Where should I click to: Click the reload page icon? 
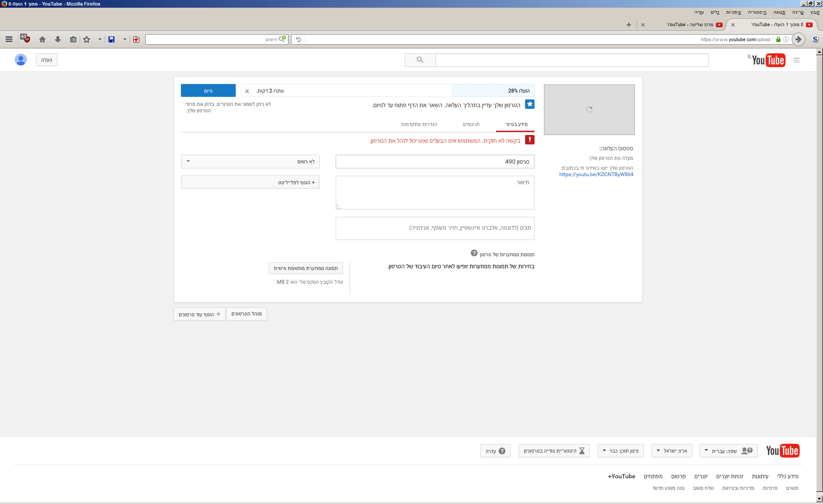coord(298,39)
